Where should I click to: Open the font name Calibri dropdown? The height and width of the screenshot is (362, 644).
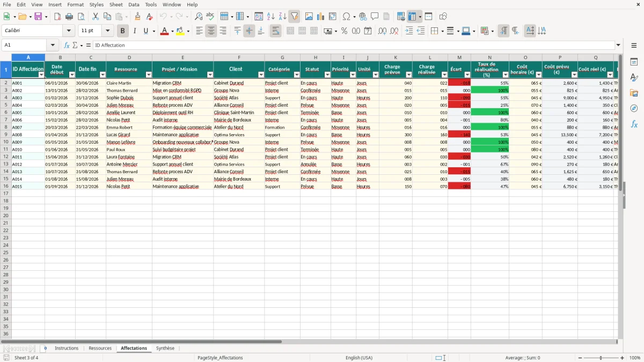point(69,31)
